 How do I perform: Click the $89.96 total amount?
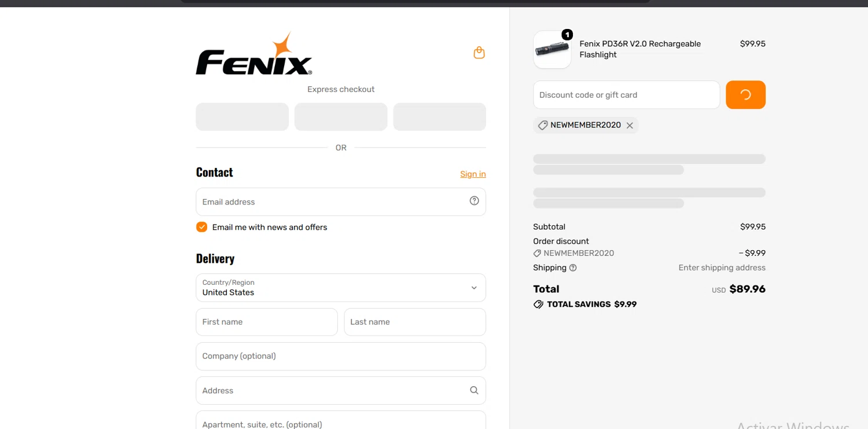[x=747, y=289]
